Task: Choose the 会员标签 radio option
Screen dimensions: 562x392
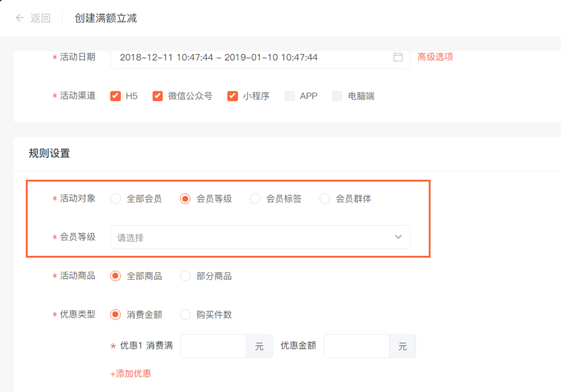Action: (255, 199)
